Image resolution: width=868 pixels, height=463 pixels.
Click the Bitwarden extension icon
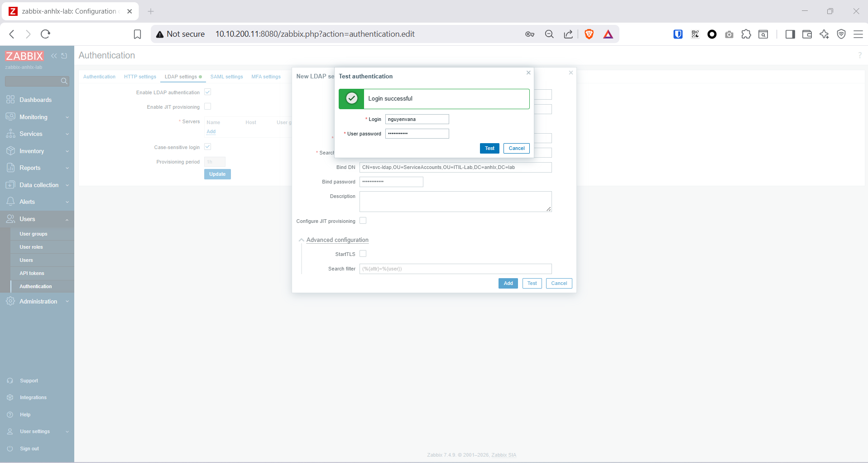[x=677, y=34]
